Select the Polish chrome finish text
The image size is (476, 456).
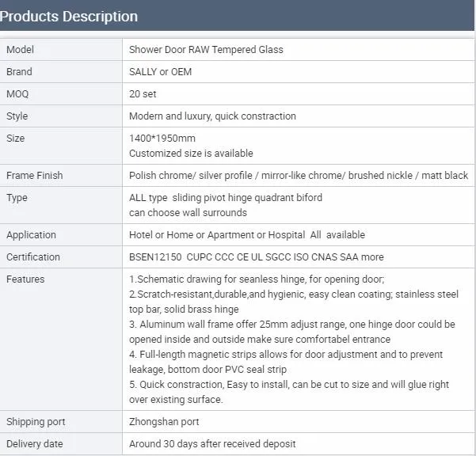pos(299,176)
